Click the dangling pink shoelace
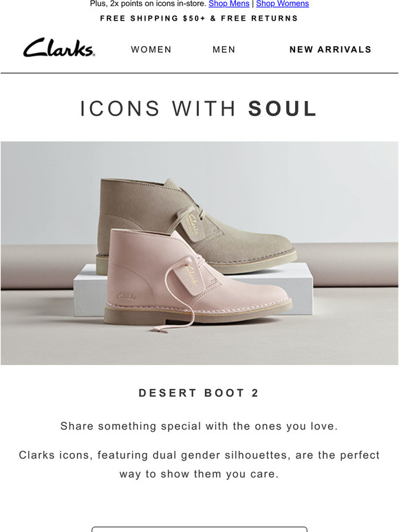The height and width of the screenshot is (532, 399). coord(177,305)
